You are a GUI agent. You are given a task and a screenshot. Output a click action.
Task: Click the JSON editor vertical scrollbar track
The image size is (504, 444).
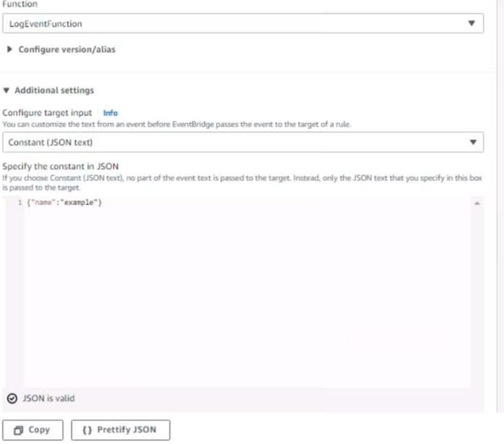[x=477, y=296]
